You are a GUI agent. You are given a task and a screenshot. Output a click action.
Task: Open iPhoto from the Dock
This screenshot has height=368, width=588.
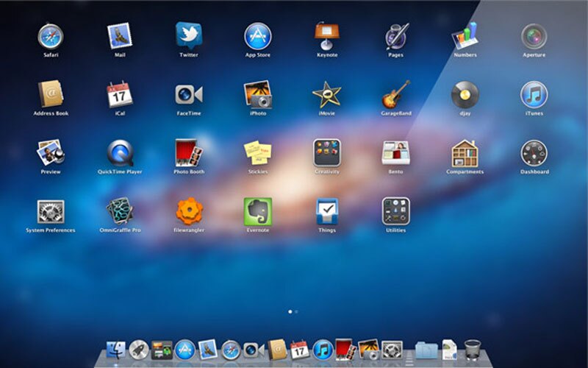point(369,350)
